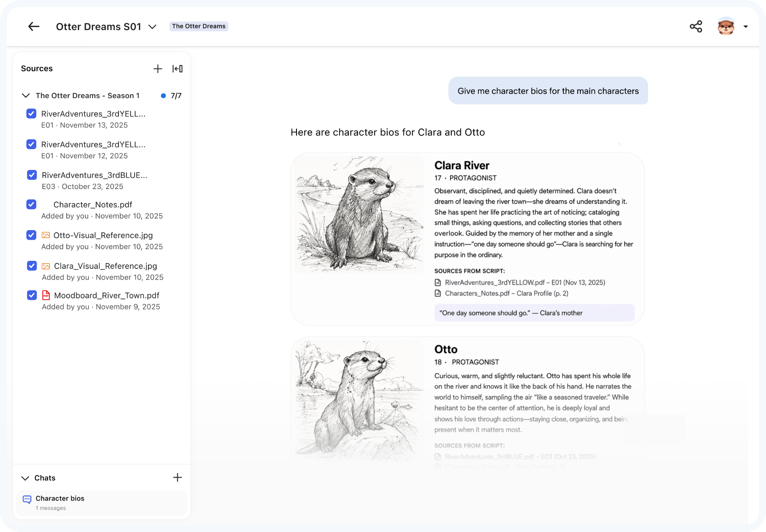Click The Otter Dreams tag in header
766x532 pixels.
coord(199,26)
